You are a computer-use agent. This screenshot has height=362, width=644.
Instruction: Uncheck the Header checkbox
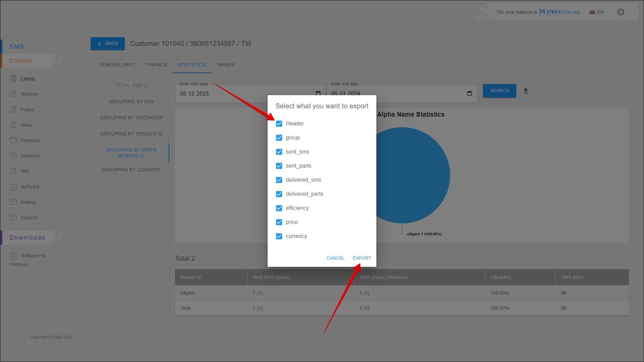[279, 124]
